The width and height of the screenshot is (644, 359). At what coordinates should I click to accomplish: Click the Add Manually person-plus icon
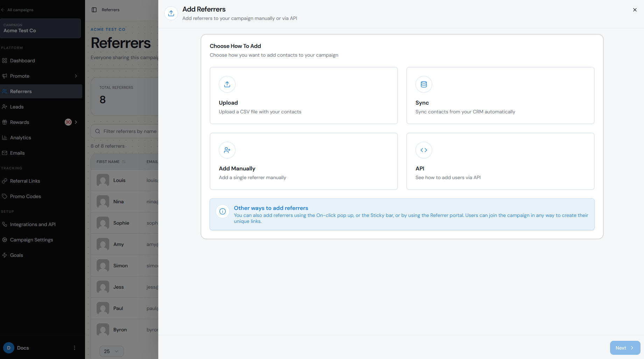pyautogui.click(x=227, y=150)
